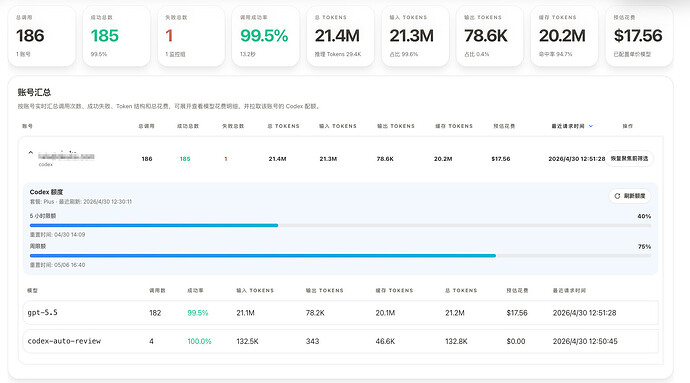Click the 成功率 column header in model table
Image resolution: width=690 pixels, height=383 pixels.
coord(195,291)
